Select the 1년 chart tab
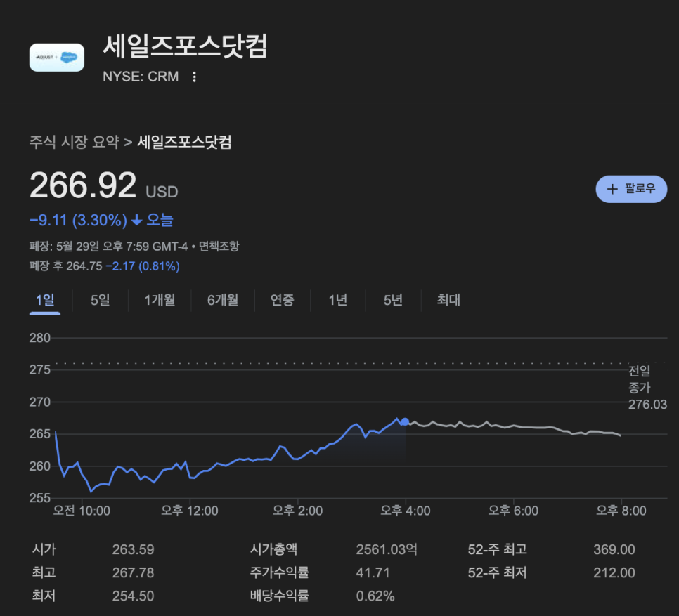 tap(338, 300)
